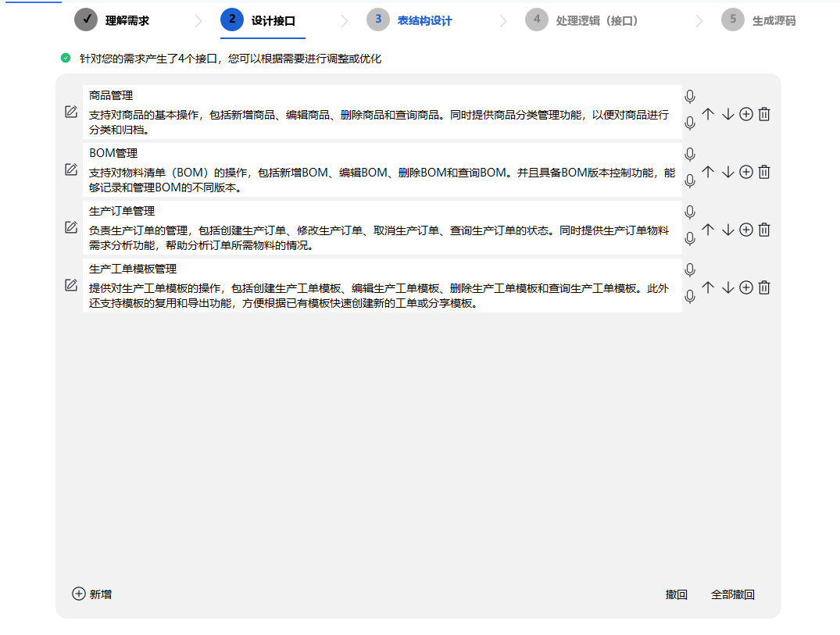Move 生产订单管理 up with arrow
Viewport: 840px width, 635px height.
click(708, 230)
